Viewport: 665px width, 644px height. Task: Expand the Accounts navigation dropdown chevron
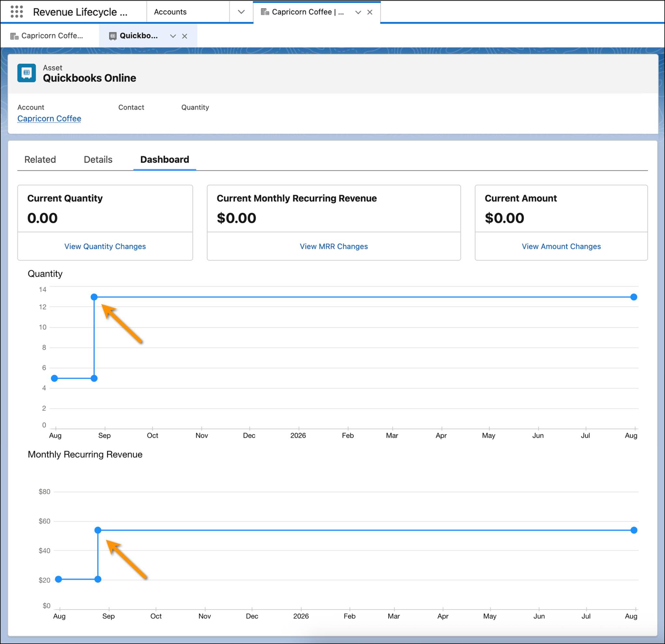click(x=241, y=12)
